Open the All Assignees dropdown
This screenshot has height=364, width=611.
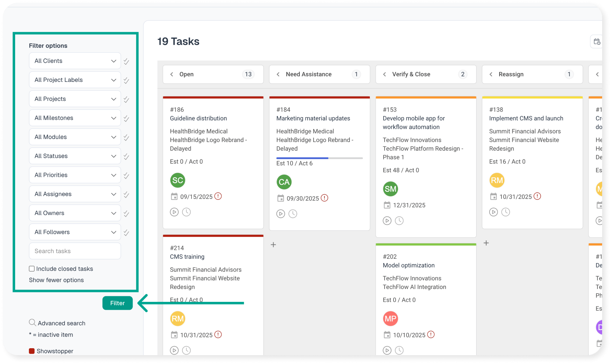[x=75, y=194]
